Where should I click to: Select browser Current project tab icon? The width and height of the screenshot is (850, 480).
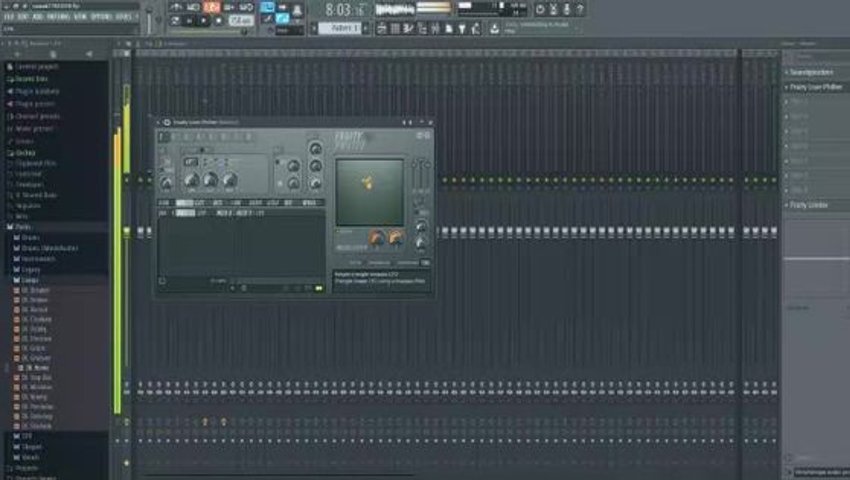(x=53, y=54)
